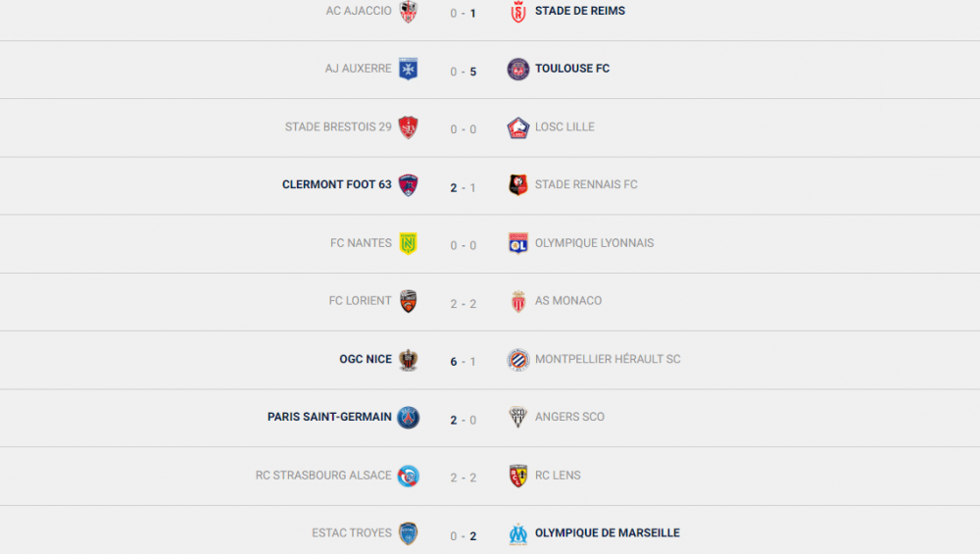Image resolution: width=980 pixels, height=554 pixels.
Task: Click the AS Monaco club crest
Action: (x=518, y=302)
